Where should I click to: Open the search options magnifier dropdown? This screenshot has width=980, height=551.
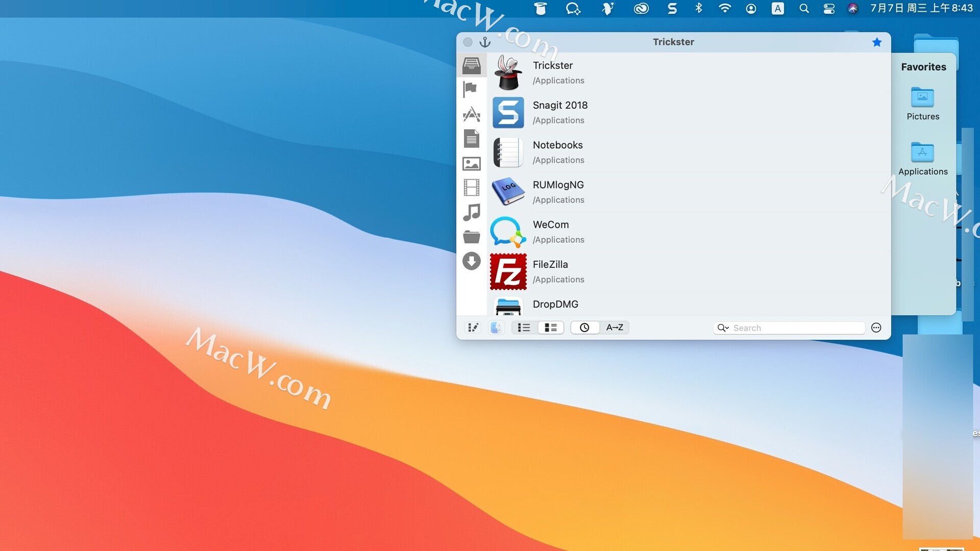723,328
